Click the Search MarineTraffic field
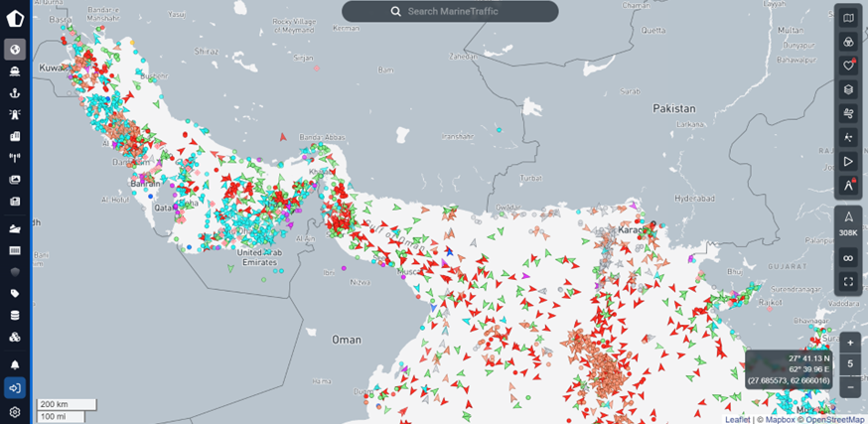This screenshot has height=424, width=868. [450, 11]
